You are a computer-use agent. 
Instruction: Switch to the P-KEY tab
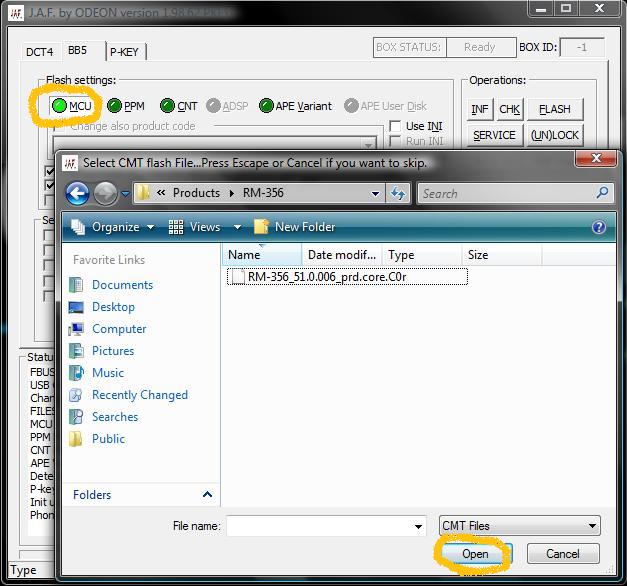coord(124,52)
